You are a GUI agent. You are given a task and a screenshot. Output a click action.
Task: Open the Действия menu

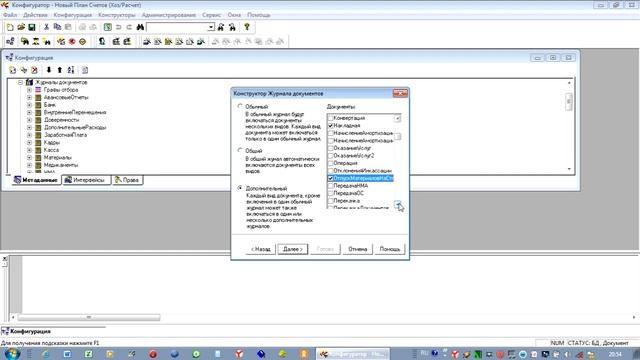[x=35, y=15]
